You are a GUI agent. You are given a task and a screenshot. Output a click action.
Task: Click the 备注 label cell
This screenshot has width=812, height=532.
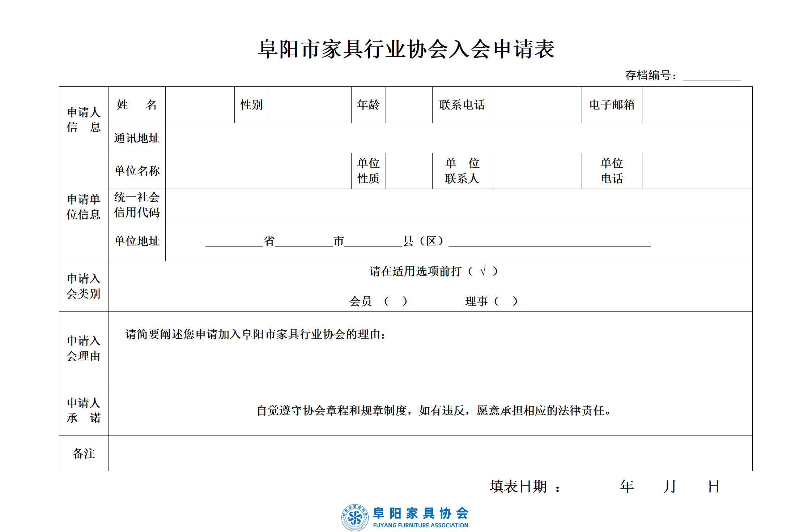84,453
